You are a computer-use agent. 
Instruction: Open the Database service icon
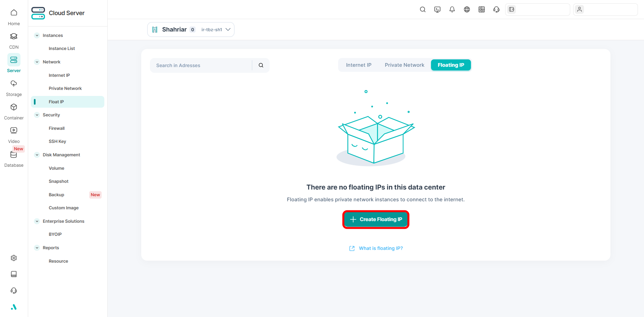point(14,155)
